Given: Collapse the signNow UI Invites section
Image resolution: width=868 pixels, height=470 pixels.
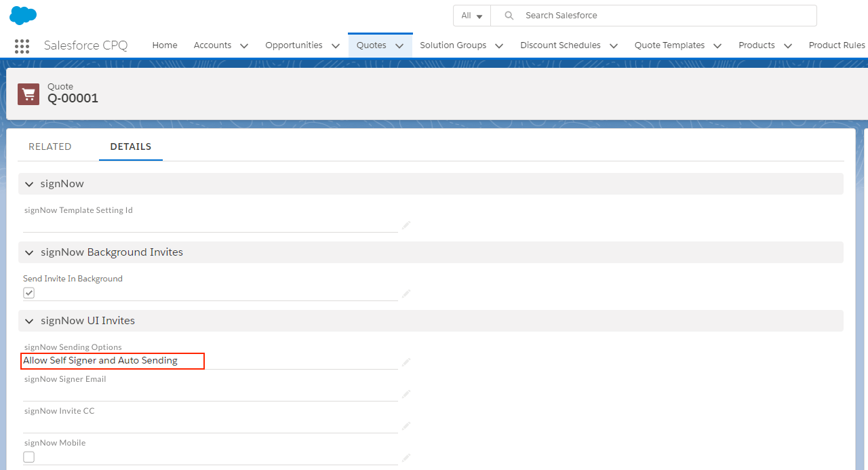Looking at the screenshot, I should click(x=29, y=321).
